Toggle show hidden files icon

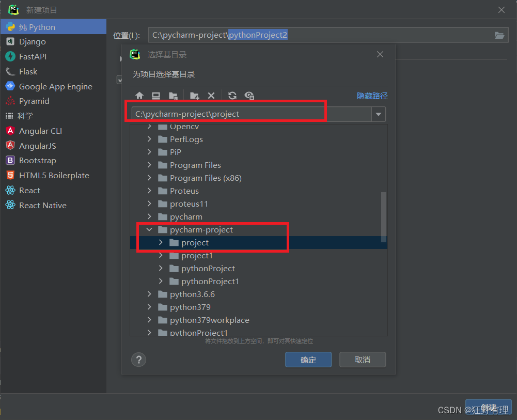(249, 96)
